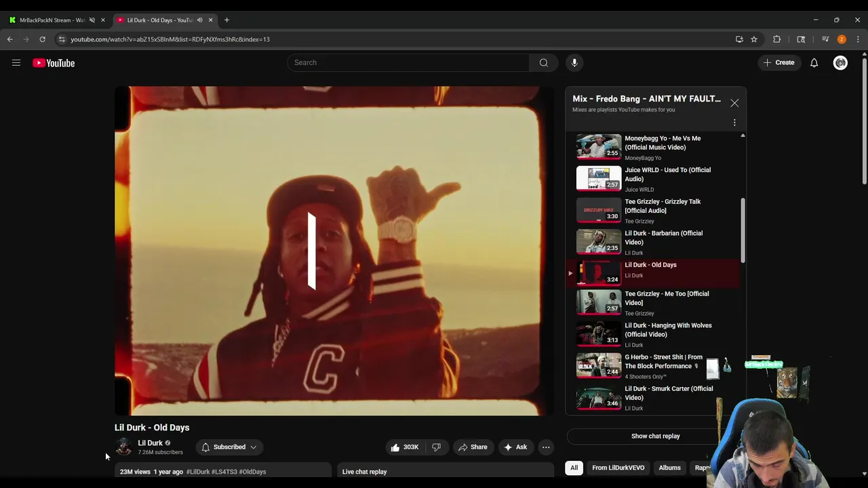Click the search magnifier button
Image resolution: width=868 pixels, height=488 pixels.
coord(543,62)
